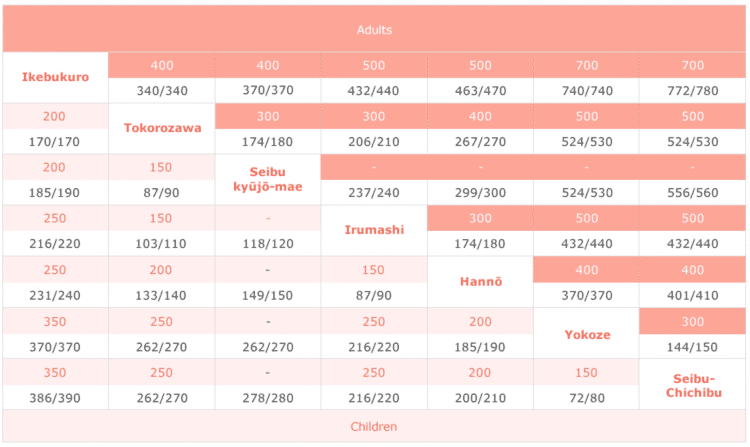
Task: Select the 72/80 fare cell
Action: click(x=587, y=398)
